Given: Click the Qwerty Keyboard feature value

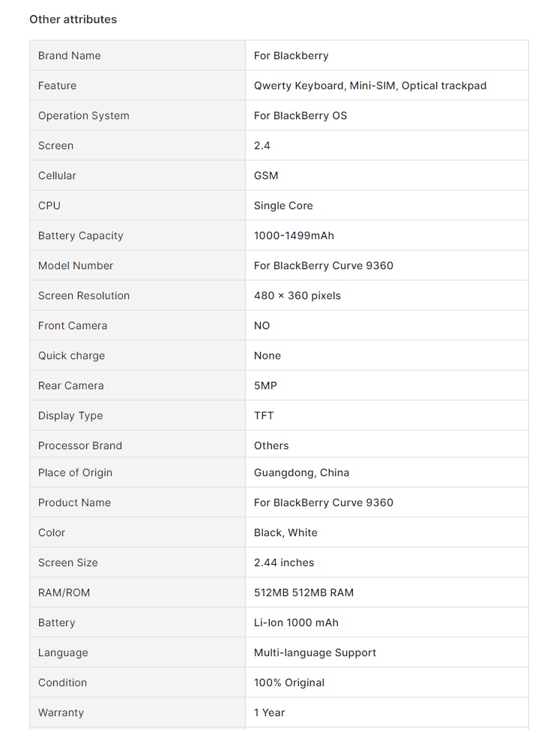Looking at the screenshot, I should coord(300,85).
